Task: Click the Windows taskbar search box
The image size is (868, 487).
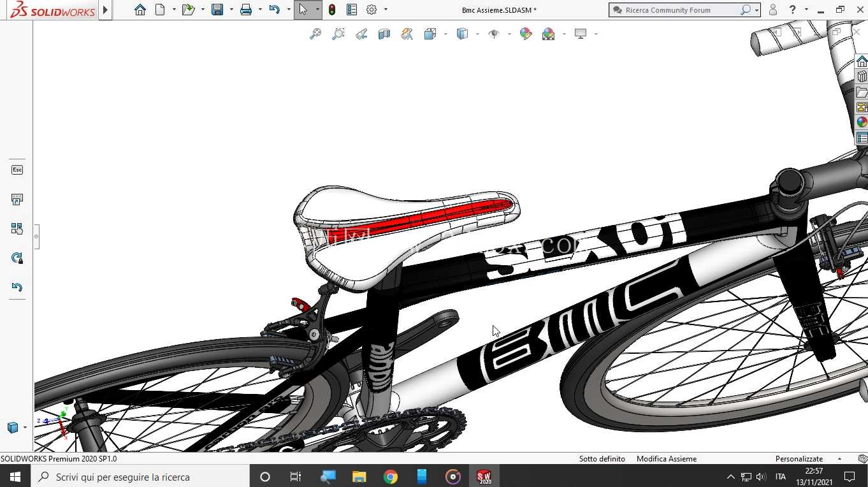Action: [x=140, y=476]
